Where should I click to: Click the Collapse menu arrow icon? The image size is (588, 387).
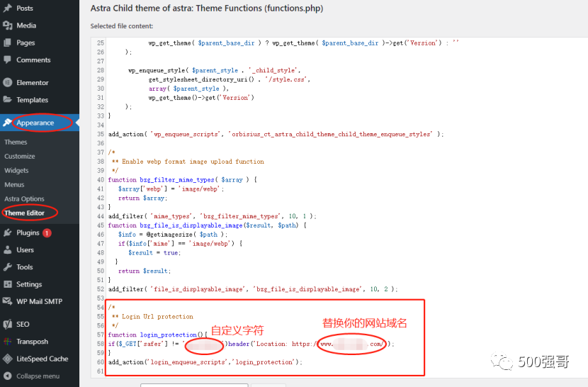8,376
